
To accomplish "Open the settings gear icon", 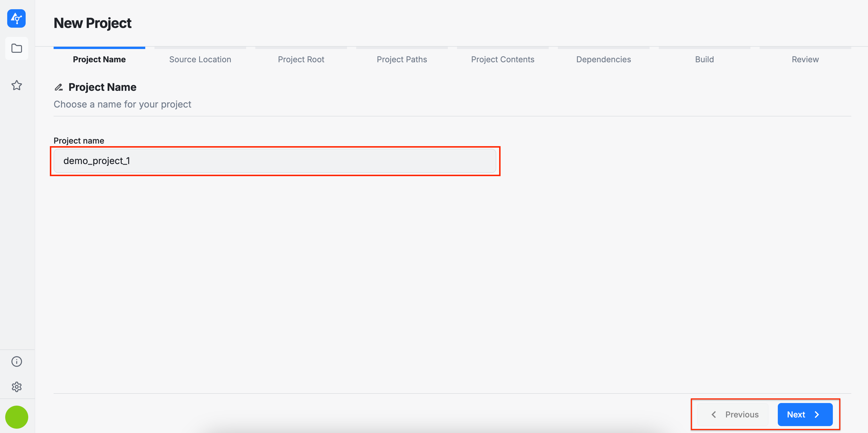I will 16,387.
